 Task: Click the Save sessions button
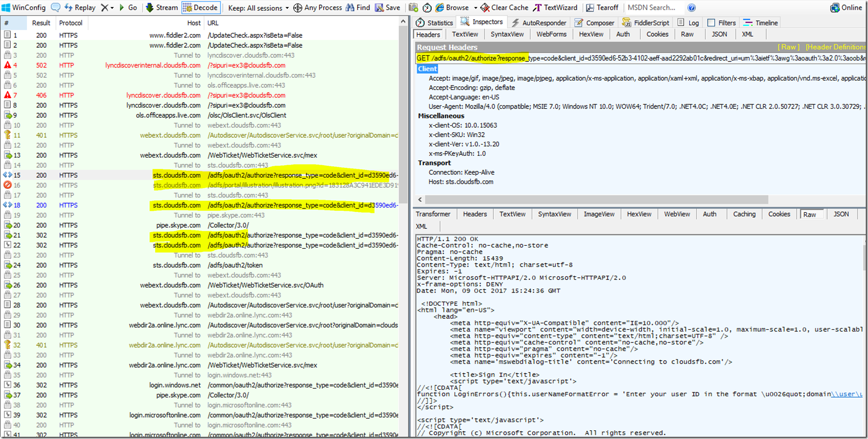coord(387,8)
